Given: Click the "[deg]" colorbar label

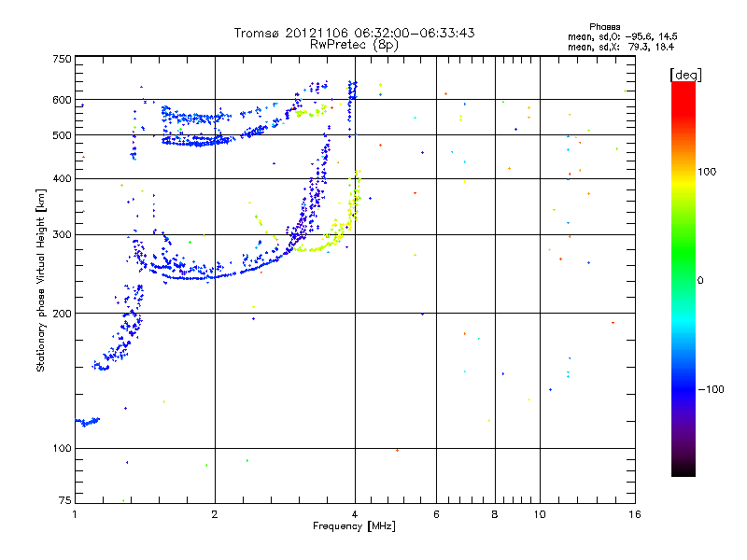Looking at the screenshot, I should pyautogui.click(x=685, y=75).
